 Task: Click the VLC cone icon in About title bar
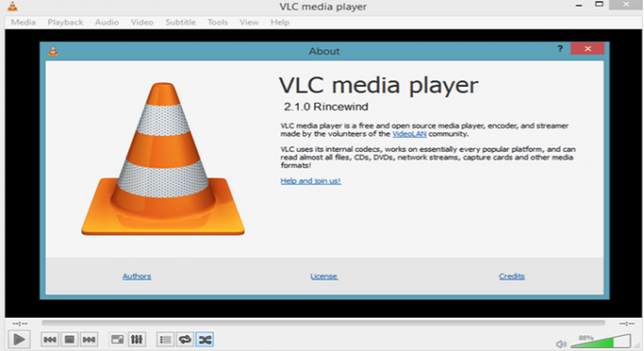53,51
